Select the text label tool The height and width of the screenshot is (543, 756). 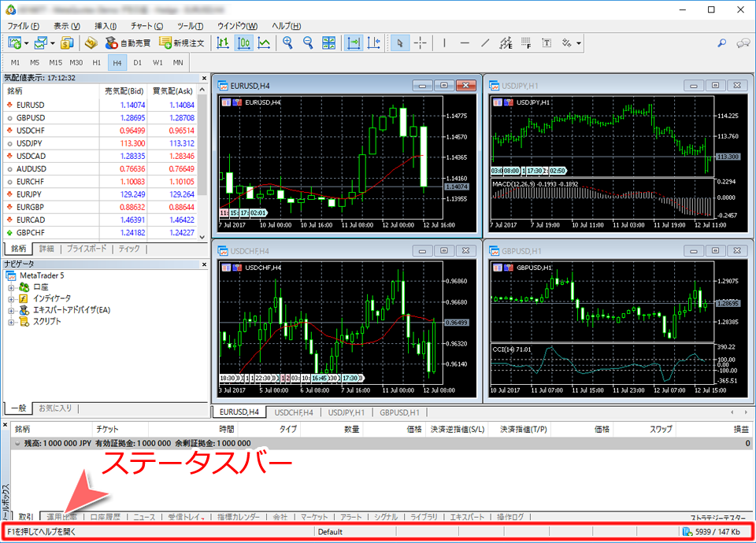pos(547,42)
